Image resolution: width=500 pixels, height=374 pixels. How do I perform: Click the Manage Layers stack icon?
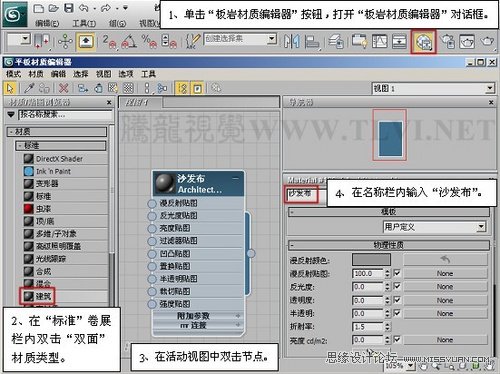[x=336, y=42]
